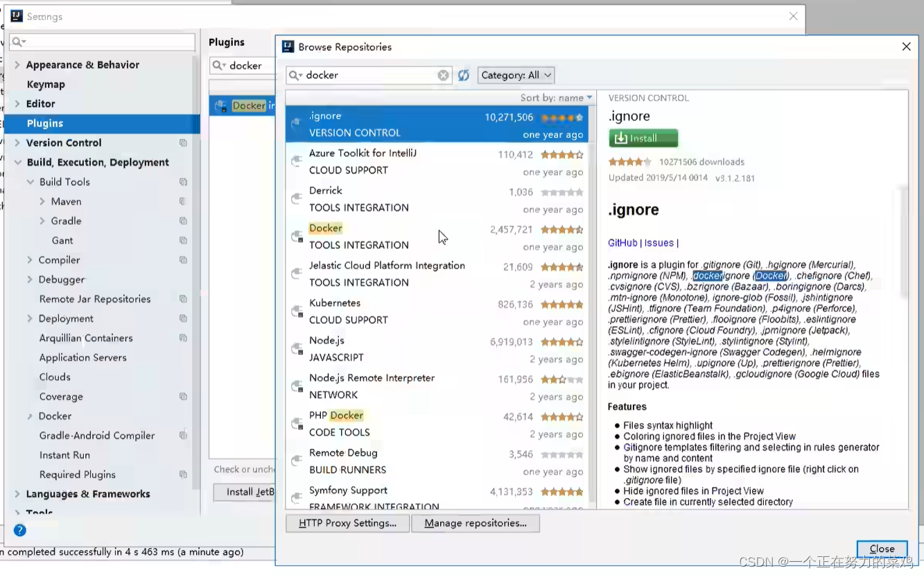Viewport: 924px width, 575px height.
Task: Click the project-level icon next to Version Control
Action: pos(183,143)
